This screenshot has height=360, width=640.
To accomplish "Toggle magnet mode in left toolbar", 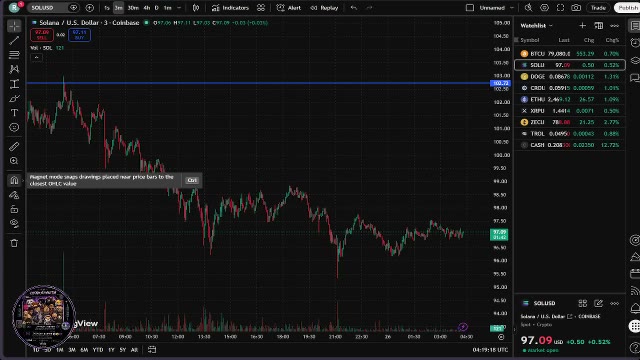I will click(x=14, y=180).
